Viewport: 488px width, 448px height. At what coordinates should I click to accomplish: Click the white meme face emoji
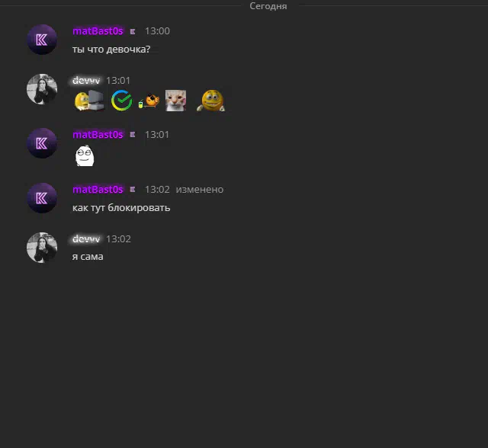coord(85,155)
